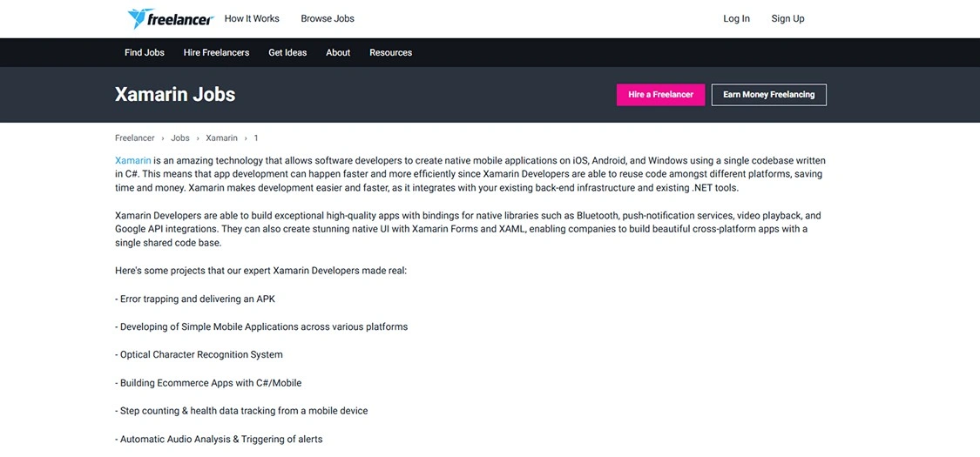The height and width of the screenshot is (457, 980).
Task: Navigate to Jobs breadcrumb link
Action: [x=180, y=138]
